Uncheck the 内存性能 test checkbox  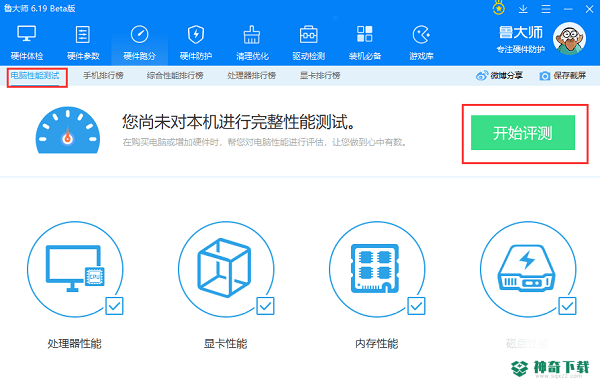tap(416, 306)
